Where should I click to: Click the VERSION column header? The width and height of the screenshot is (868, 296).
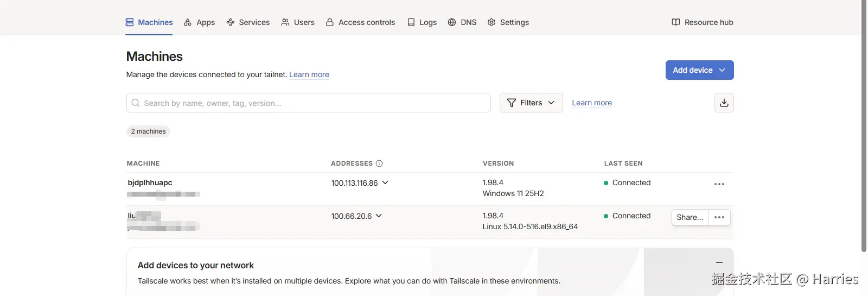499,163
